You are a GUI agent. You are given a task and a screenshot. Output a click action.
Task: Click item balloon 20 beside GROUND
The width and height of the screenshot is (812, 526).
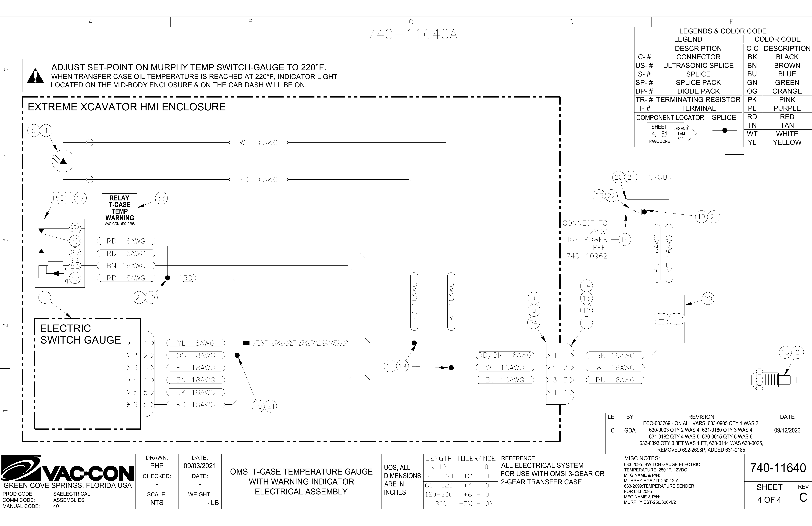pos(619,177)
